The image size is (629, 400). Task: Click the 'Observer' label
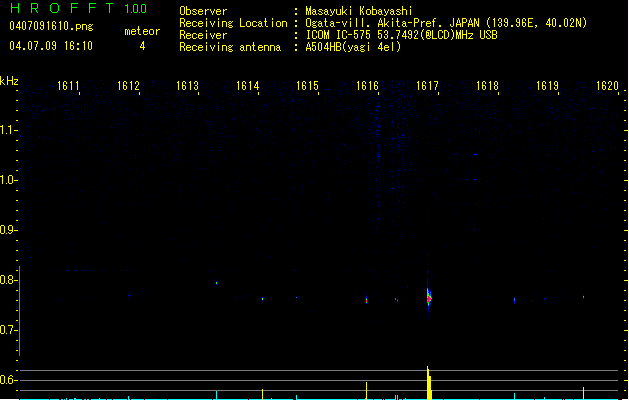tap(203, 11)
